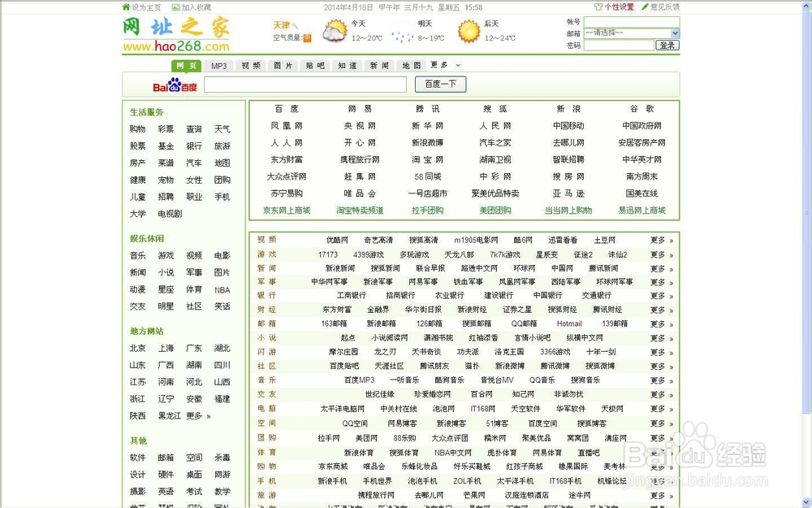Screen dimensions: 812x508
Task: Switch to the 视频 search tab
Action: point(251,66)
